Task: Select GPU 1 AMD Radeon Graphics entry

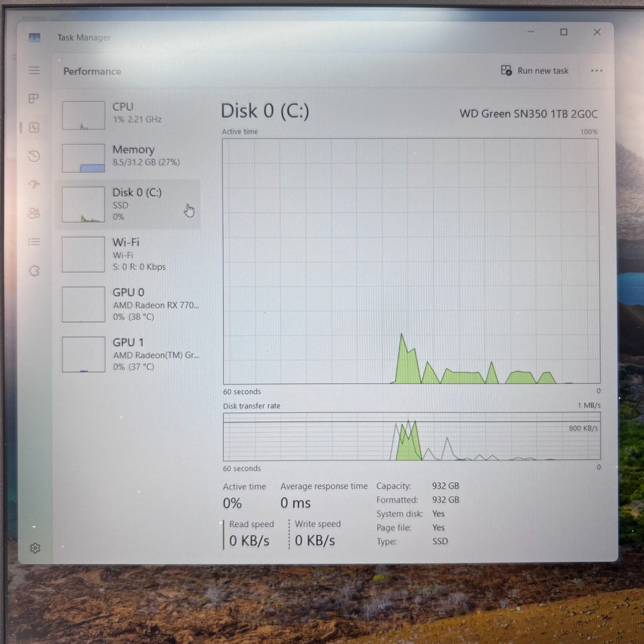Action: (x=129, y=354)
